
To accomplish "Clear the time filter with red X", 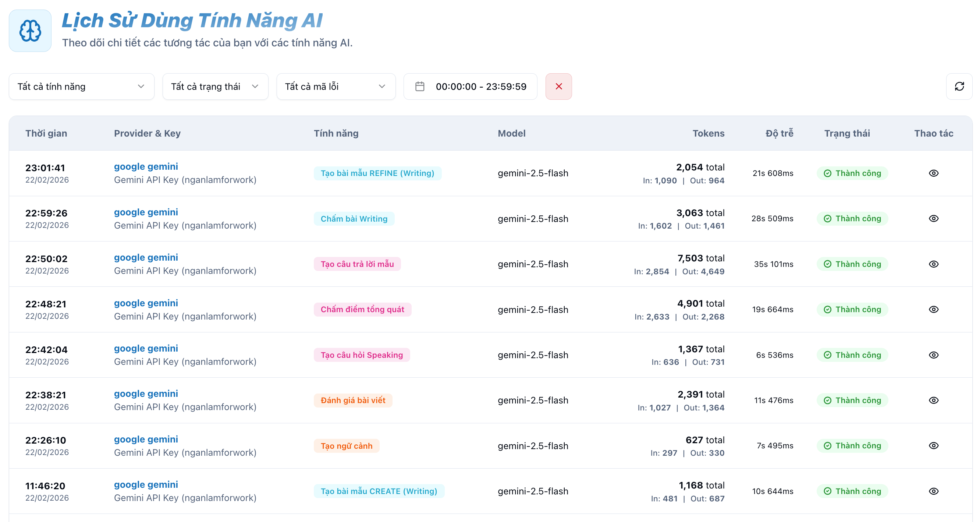I will pyautogui.click(x=558, y=87).
